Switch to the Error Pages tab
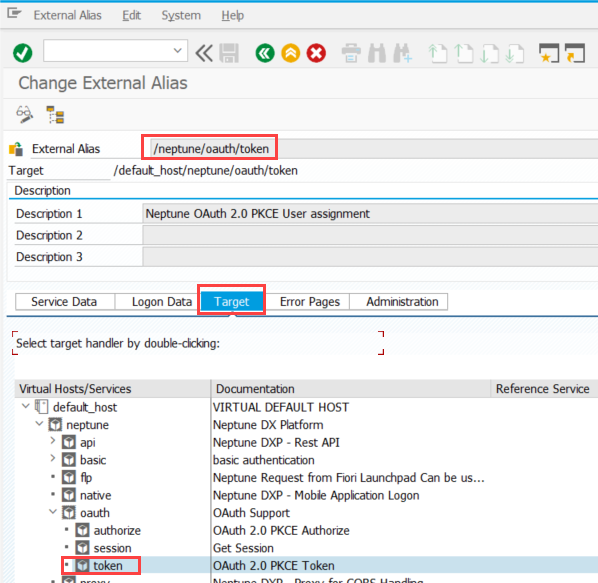 tap(310, 302)
